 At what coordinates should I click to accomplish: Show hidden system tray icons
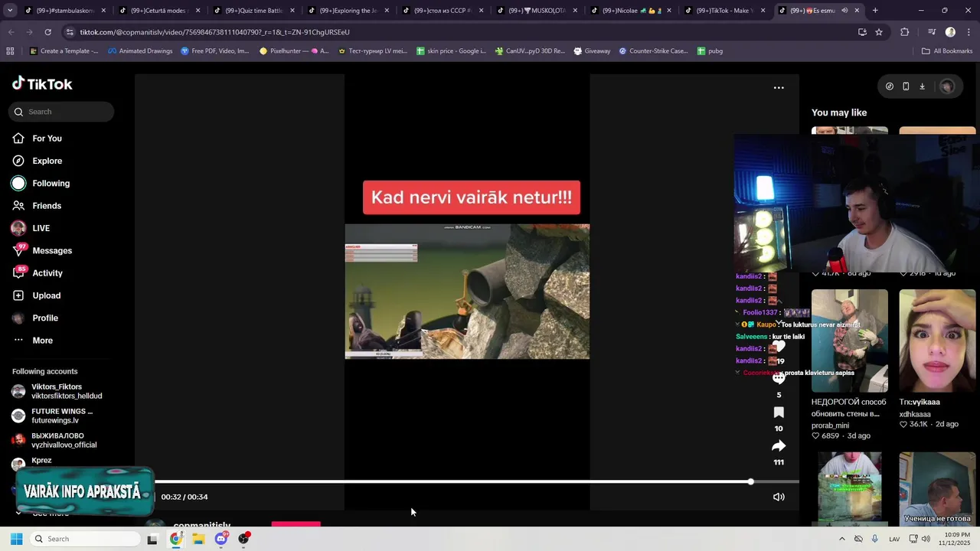841,539
